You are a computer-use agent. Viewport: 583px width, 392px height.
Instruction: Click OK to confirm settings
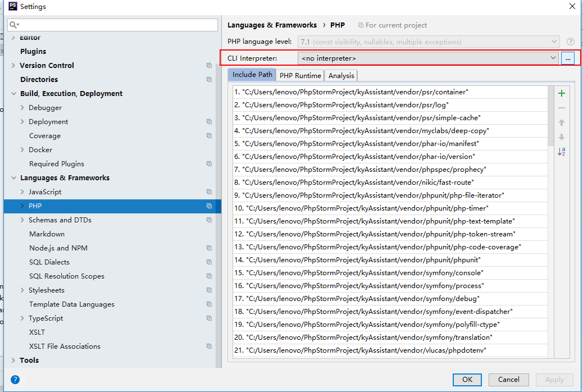(467, 379)
